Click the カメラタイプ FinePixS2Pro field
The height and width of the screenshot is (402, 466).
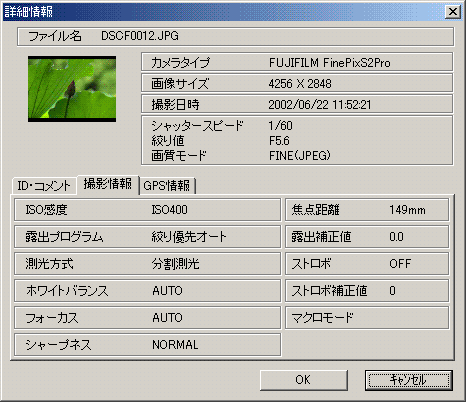click(297, 62)
